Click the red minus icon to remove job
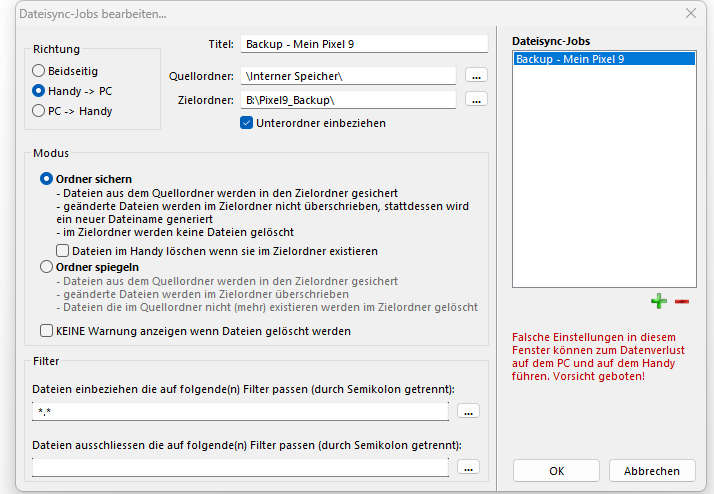The height and width of the screenshot is (494, 714). point(682,300)
